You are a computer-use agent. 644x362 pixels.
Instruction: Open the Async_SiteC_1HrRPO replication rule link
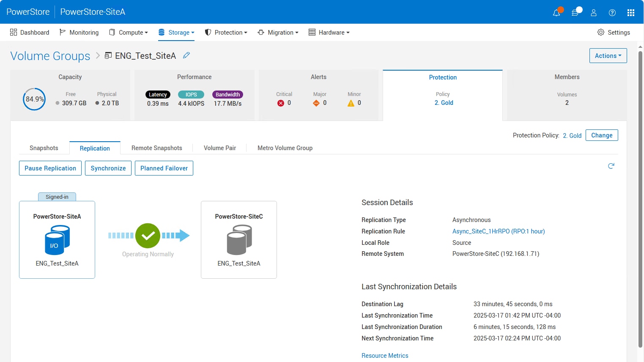click(x=499, y=231)
